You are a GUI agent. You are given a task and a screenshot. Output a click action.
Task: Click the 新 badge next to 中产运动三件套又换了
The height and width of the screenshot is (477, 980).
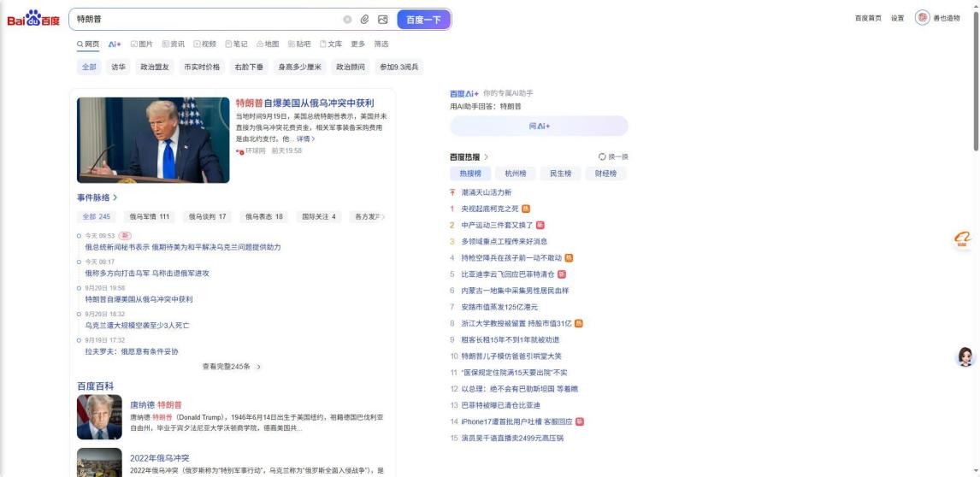point(540,225)
